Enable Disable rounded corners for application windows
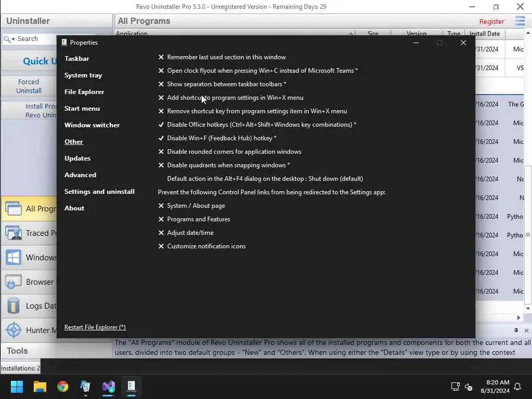The height and width of the screenshot is (399, 532). point(230,152)
